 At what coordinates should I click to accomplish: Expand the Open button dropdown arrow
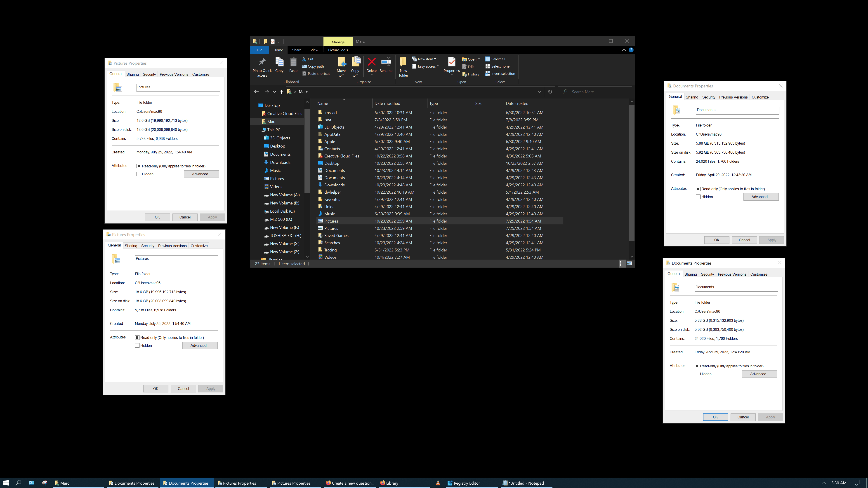tap(479, 59)
